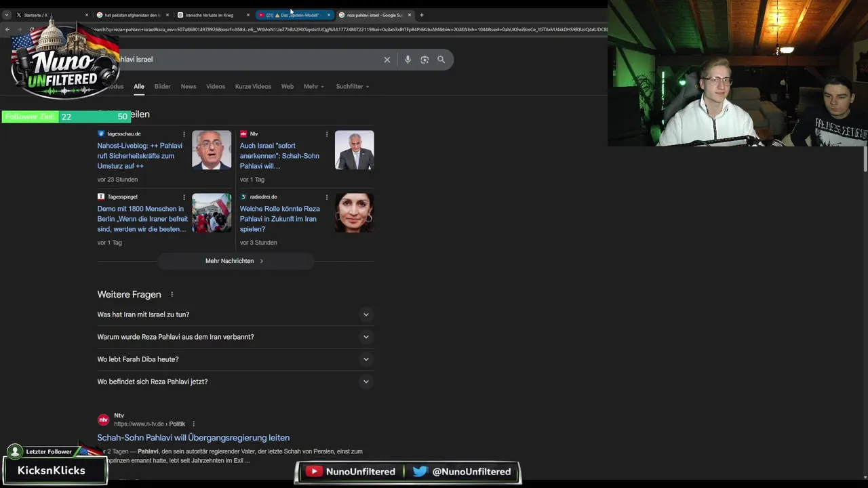Click tagesschau.de source label
The image size is (868, 488).
point(124,134)
